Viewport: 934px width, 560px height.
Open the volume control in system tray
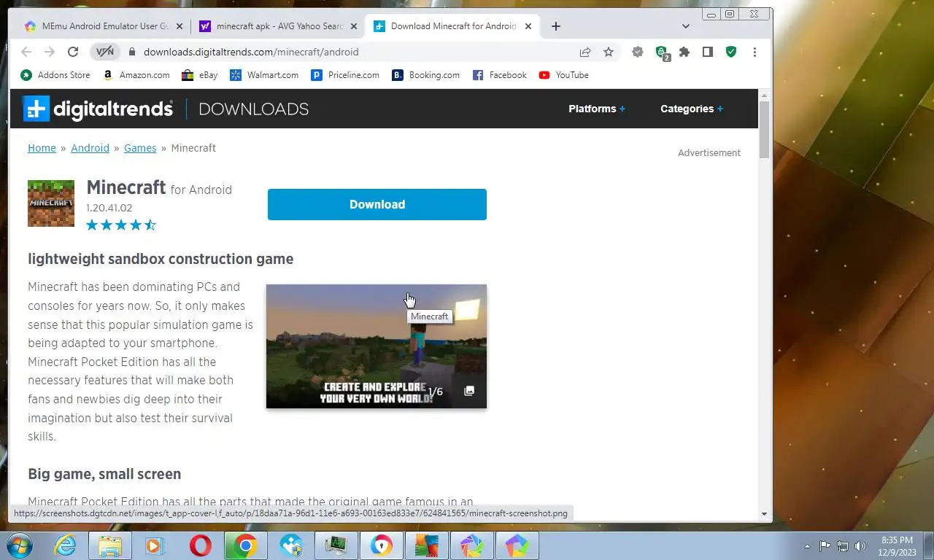(860, 545)
